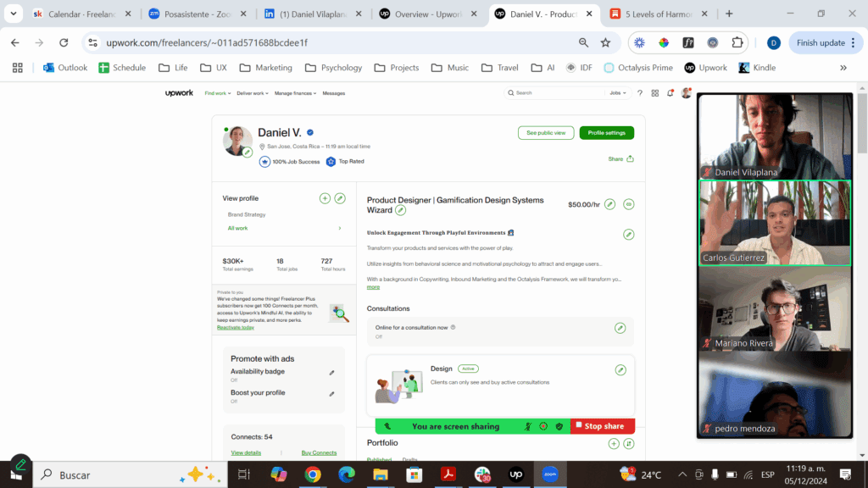
Task: Open the notifications bell icon
Action: tap(670, 93)
